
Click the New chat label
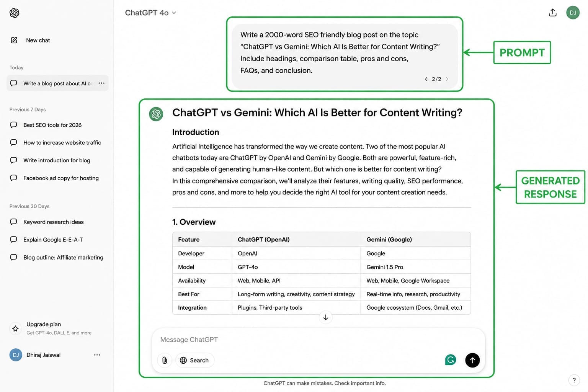pyautogui.click(x=38, y=40)
